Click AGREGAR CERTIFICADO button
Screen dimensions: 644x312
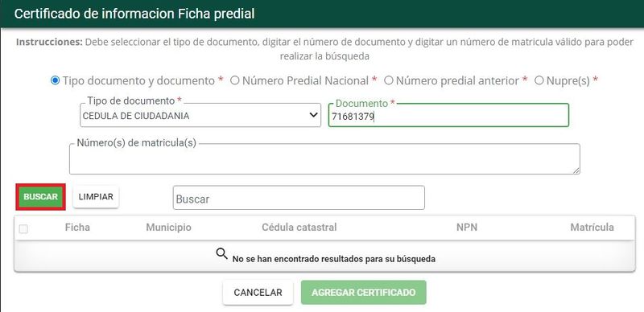pyautogui.click(x=364, y=292)
